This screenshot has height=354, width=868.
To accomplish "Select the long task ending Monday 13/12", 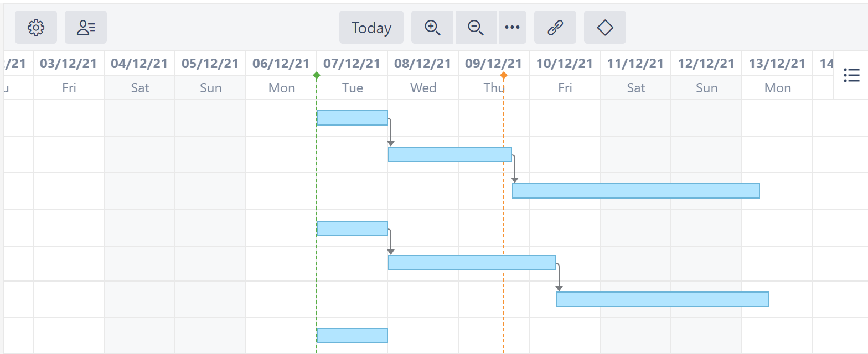I will (635, 190).
